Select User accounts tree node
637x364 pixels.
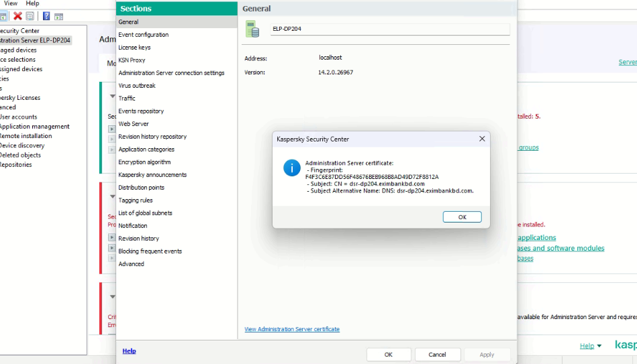click(18, 117)
